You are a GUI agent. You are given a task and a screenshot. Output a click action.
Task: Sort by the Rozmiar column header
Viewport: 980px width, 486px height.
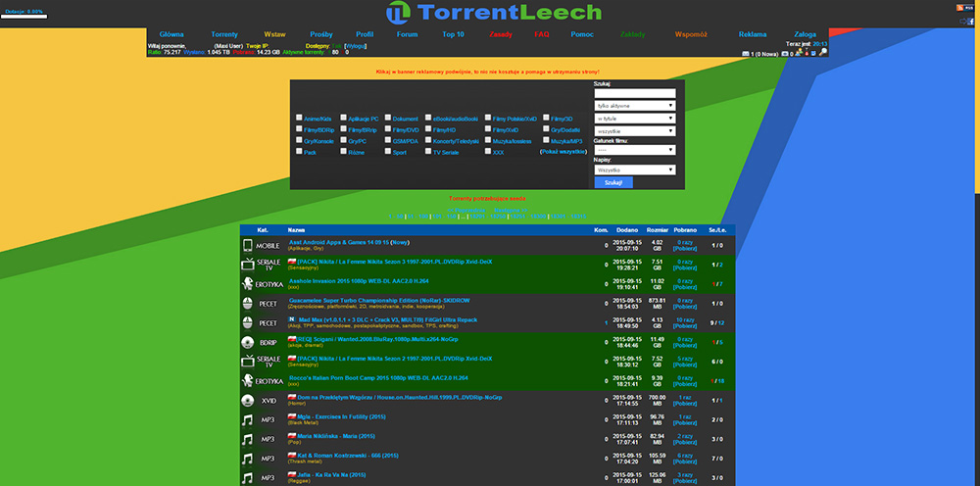(658, 230)
